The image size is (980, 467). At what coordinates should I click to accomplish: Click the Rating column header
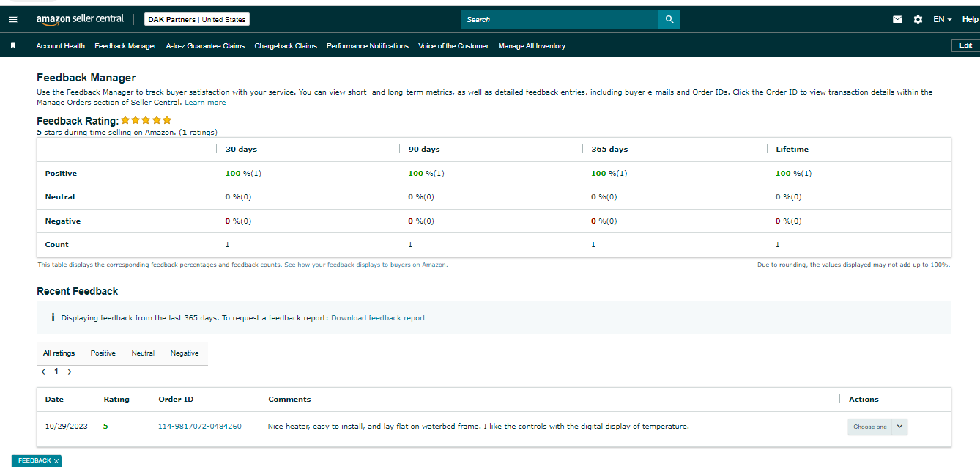pos(116,400)
